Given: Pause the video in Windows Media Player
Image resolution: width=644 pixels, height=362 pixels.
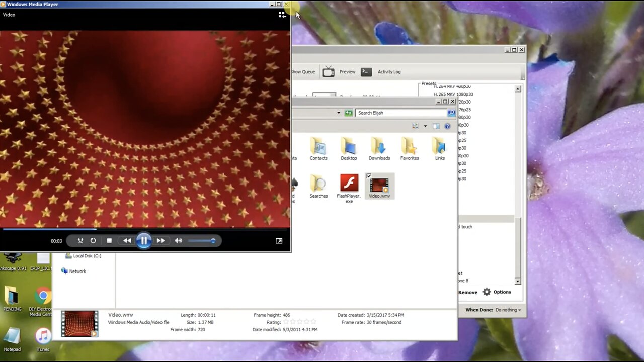Looking at the screenshot, I should pyautogui.click(x=144, y=241).
